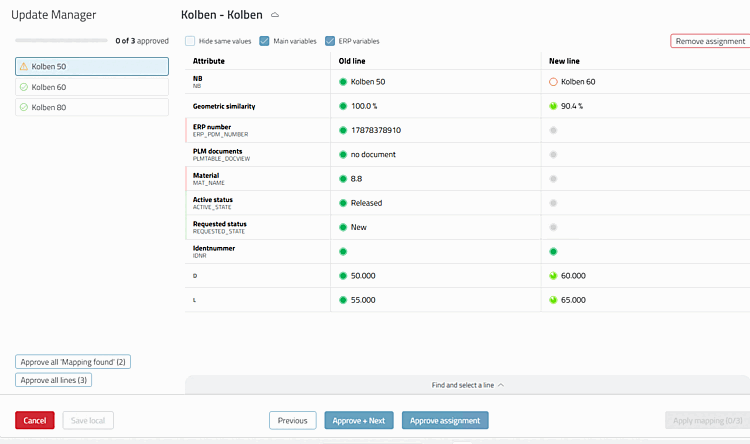Click the green dot beside 55.000

pos(342,300)
